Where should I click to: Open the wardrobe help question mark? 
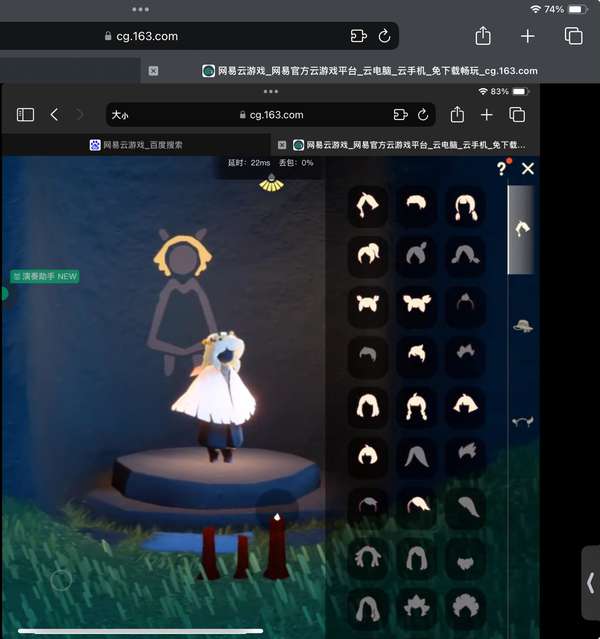[x=501, y=168]
